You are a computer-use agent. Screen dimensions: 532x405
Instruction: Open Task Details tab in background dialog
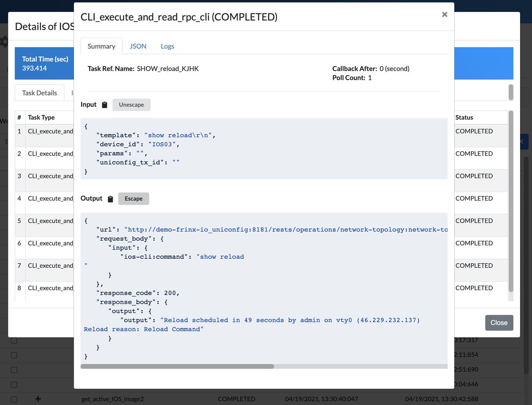[39, 93]
